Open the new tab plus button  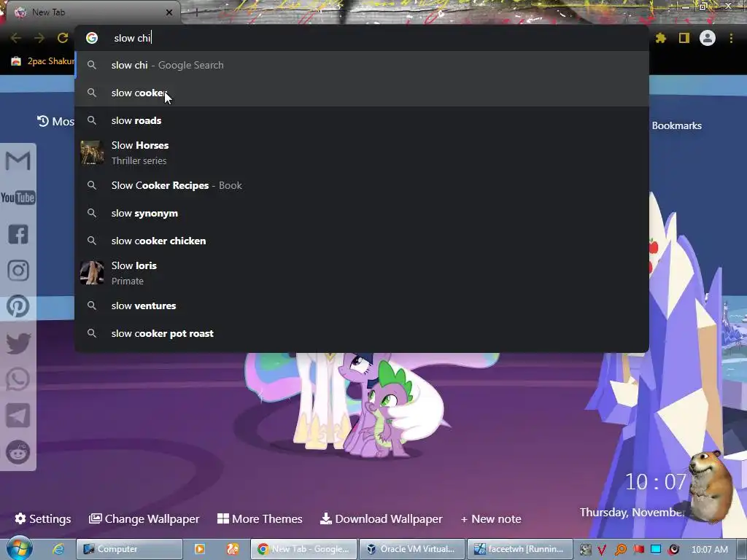[x=197, y=12]
